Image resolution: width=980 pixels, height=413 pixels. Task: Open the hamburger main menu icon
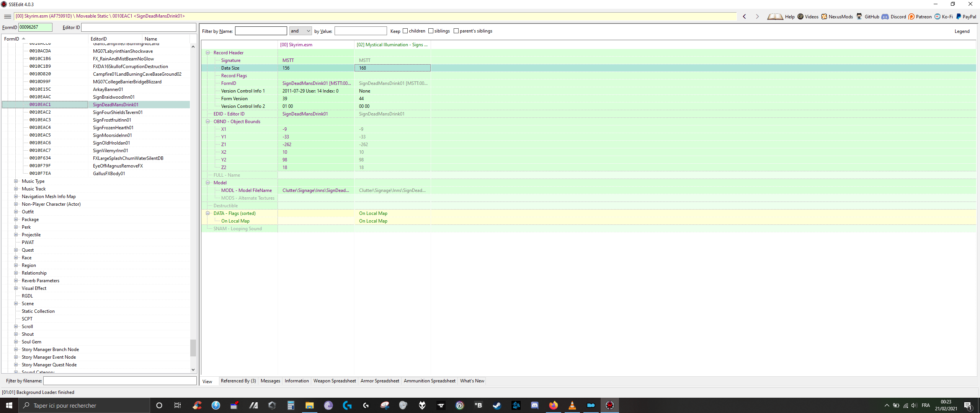point(7,16)
